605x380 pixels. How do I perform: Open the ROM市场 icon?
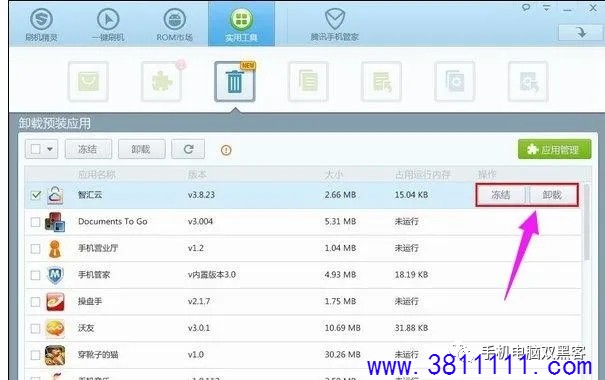click(x=174, y=19)
